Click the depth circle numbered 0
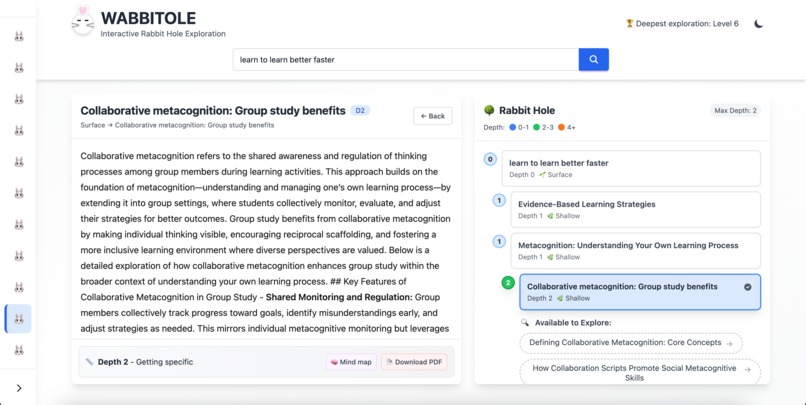This screenshot has height=405, width=806. pos(490,159)
